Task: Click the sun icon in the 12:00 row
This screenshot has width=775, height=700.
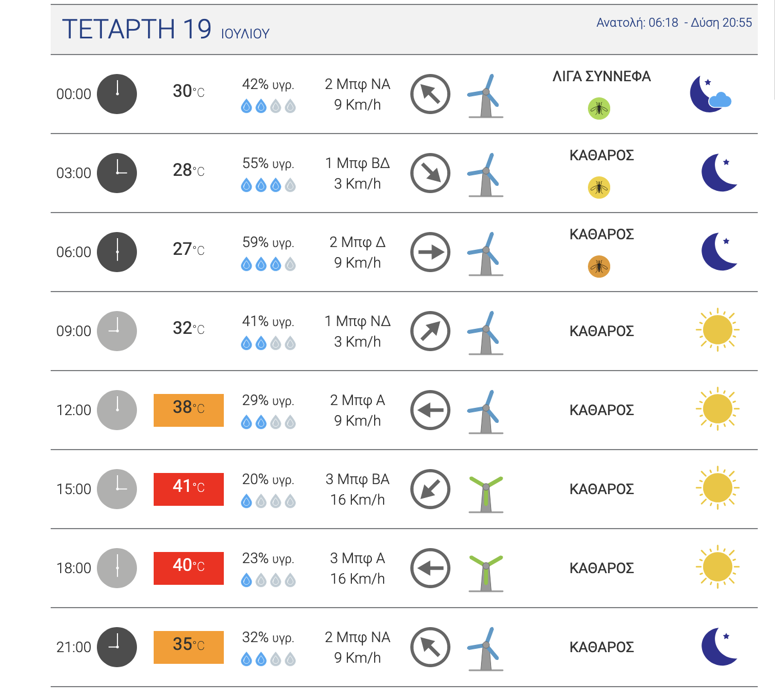Action: pyautogui.click(x=718, y=409)
